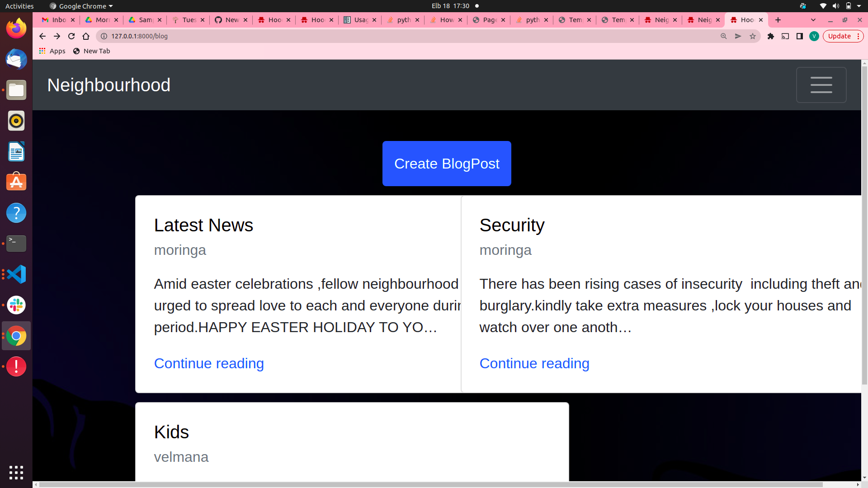
Task: Open the tab search chevron dropdown
Action: click(813, 20)
